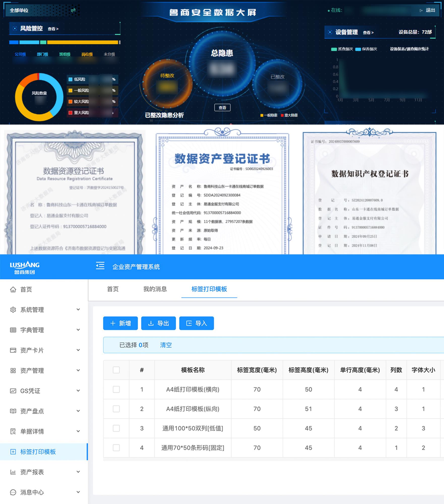
Task: Click the gear icon for 系统管理
Action: click(13, 310)
